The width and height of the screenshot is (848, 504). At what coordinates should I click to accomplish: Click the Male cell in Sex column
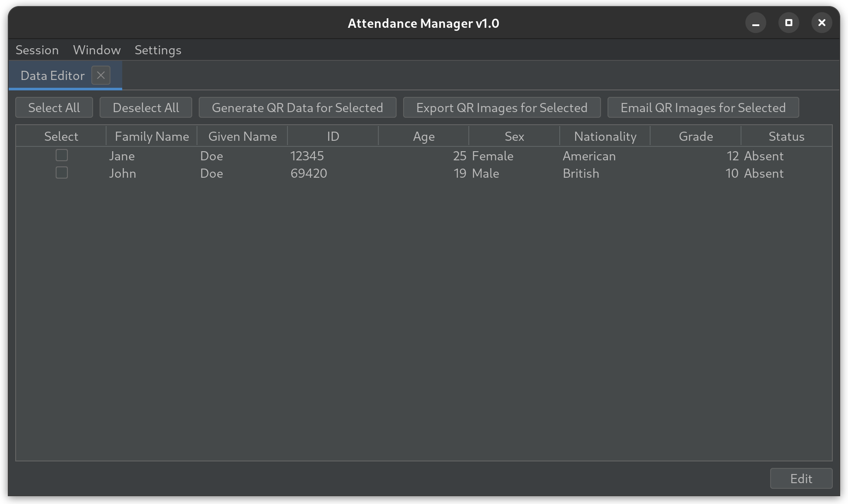point(514,173)
